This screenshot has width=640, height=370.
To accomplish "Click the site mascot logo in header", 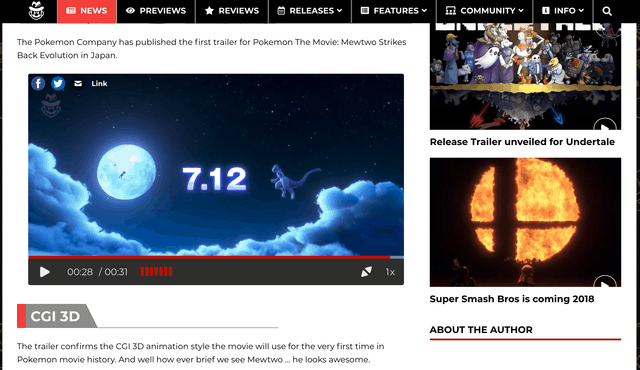I will pos(36,10).
